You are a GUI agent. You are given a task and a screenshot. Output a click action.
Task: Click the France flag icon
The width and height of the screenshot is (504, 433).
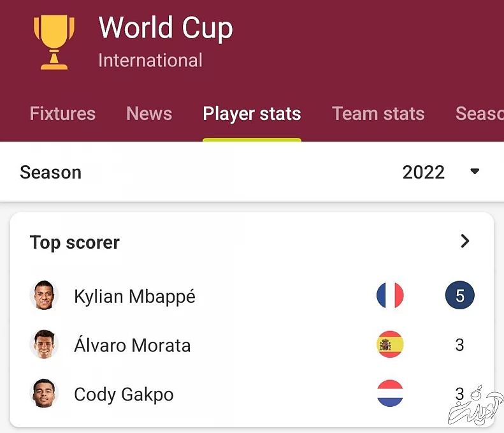[390, 296]
